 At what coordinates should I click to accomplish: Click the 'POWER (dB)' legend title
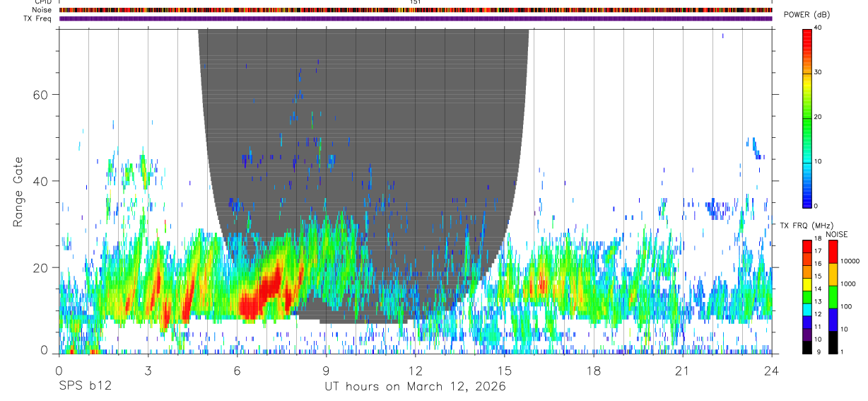(807, 15)
